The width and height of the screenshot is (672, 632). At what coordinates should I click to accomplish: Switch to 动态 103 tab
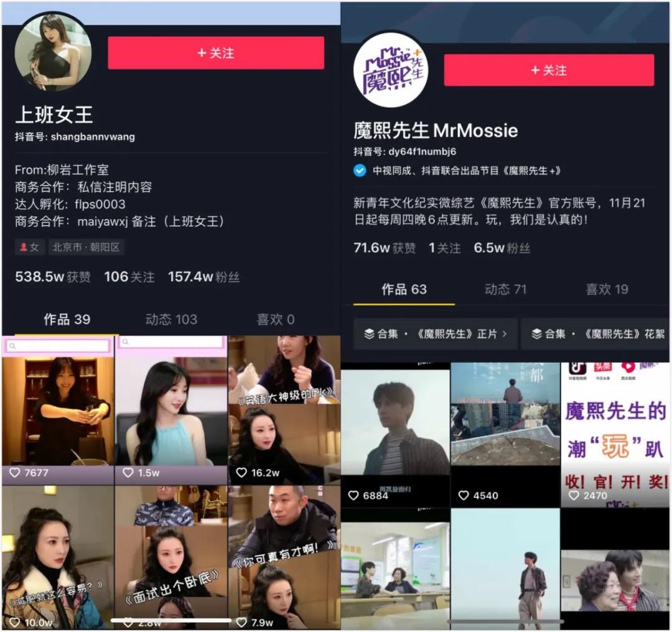(171, 319)
